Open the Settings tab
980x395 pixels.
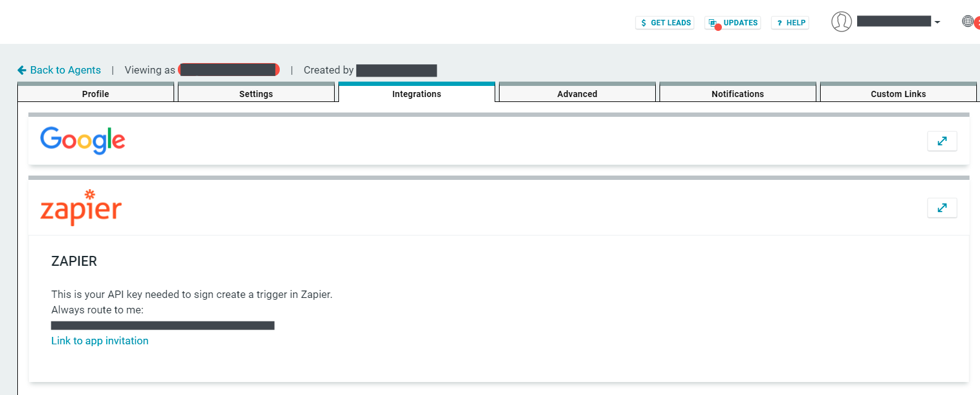point(256,93)
